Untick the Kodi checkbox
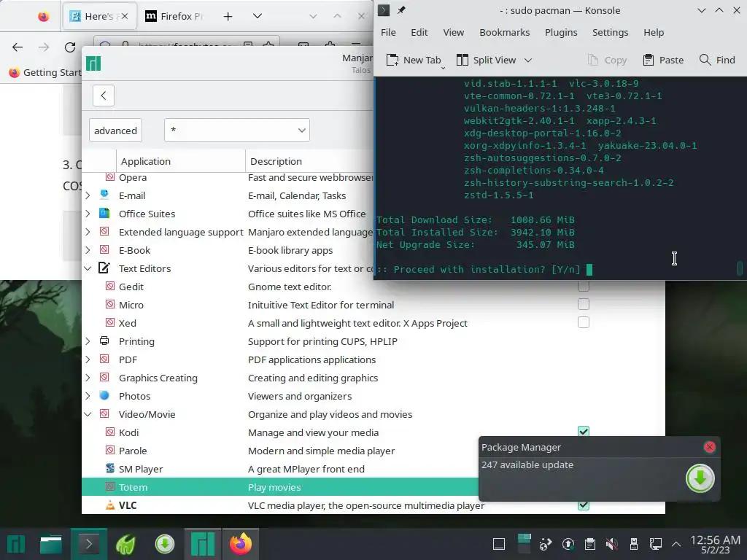The height and width of the screenshot is (560, 747). pyautogui.click(x=583, y=432)
